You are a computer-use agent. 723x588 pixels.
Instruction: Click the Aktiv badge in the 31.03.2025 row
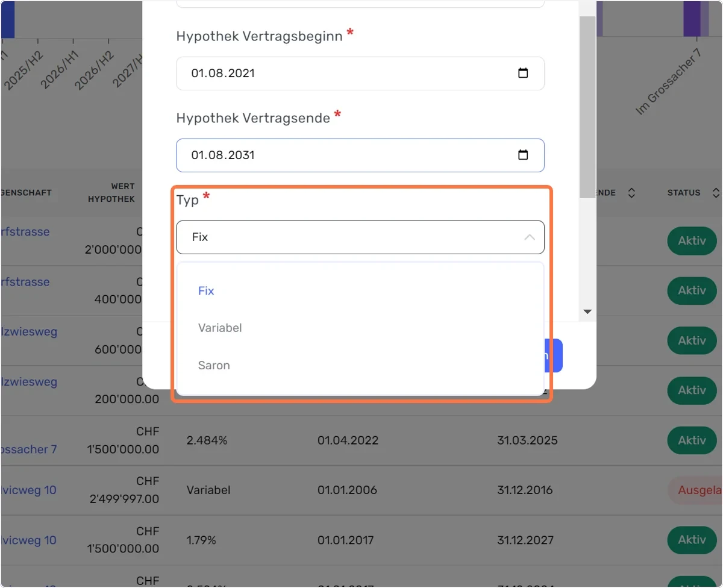(692, 440)
